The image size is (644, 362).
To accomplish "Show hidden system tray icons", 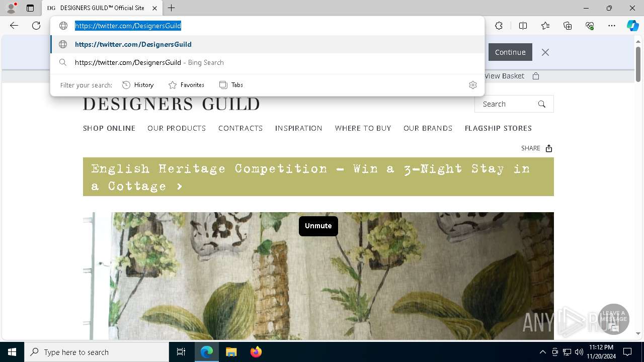I will [542, 352].
